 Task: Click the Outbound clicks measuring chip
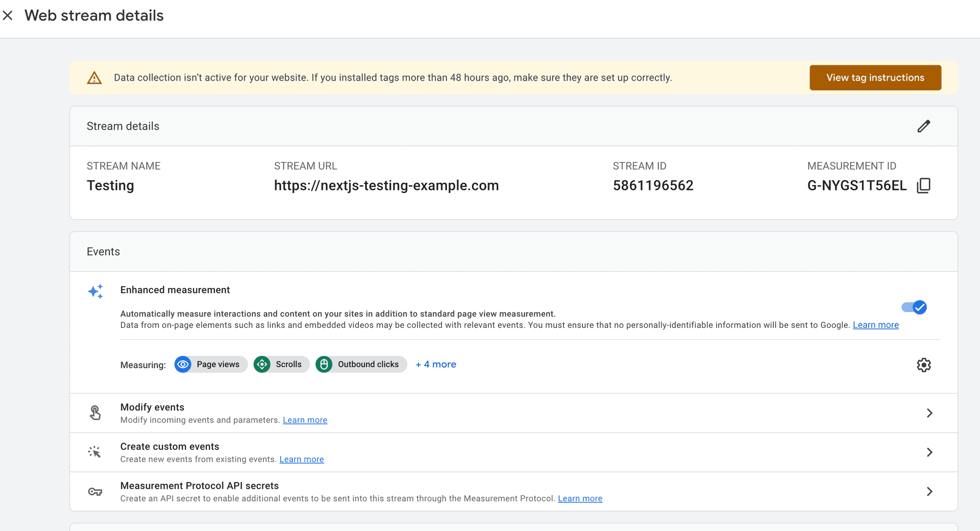point(361,365)
